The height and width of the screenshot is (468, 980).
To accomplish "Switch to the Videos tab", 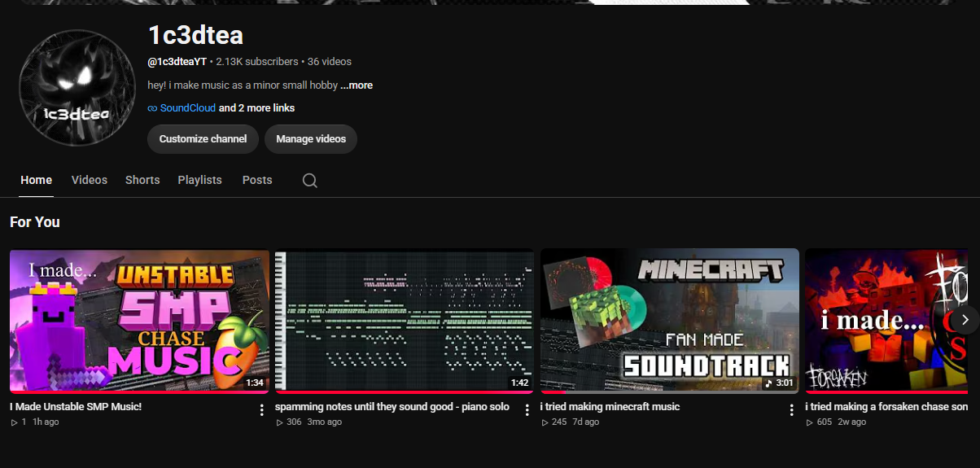I will (x=90, y=180).
